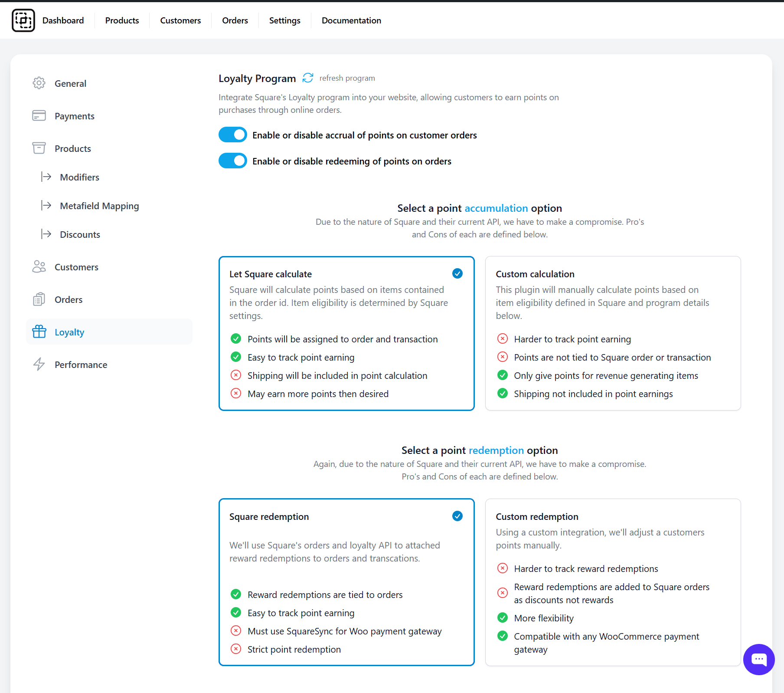Open Settings in top navigation

tap(285, 20)
